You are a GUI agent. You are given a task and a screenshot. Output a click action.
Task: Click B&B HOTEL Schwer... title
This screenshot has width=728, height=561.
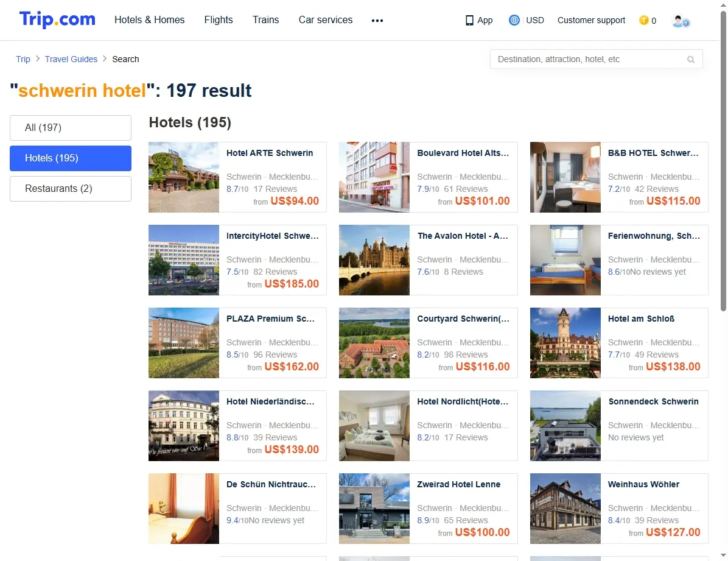point(653,153)
